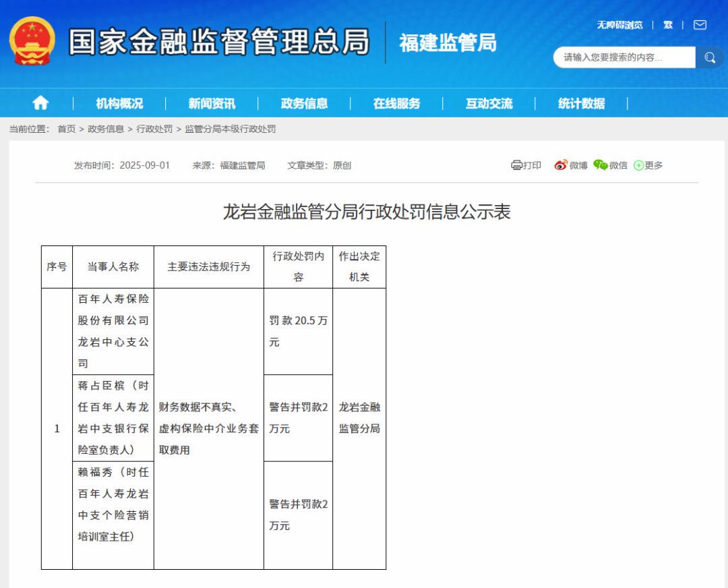Open the 新闻资讯 menu
Image resolution: width=728 pixels, height=588 pixels.
[212, 103]
